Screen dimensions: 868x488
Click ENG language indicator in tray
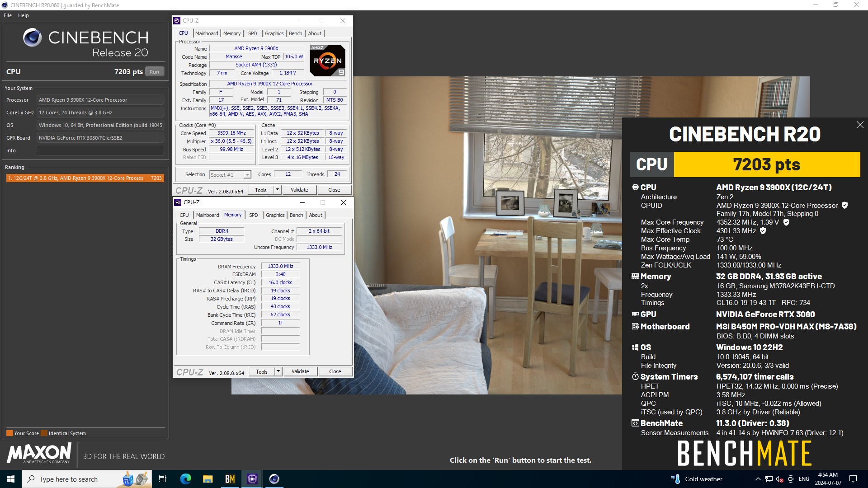point(804,479)
